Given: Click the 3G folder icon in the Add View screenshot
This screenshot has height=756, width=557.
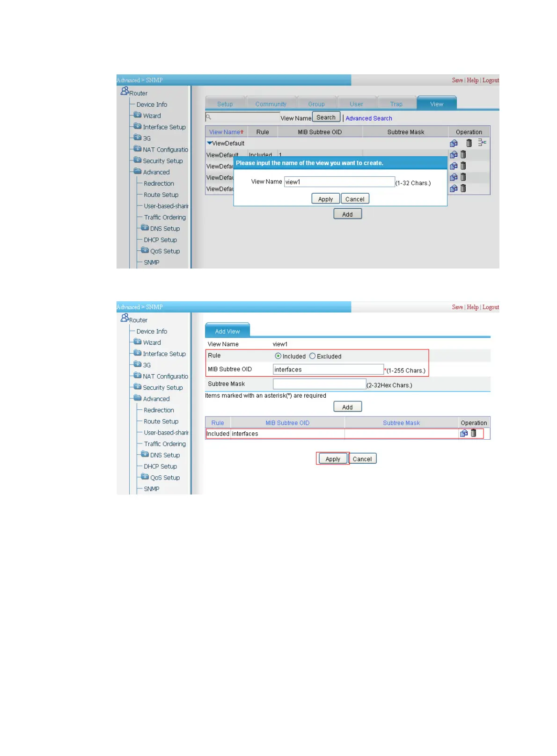Looking at the screenshot, I should tap(138, 364).
